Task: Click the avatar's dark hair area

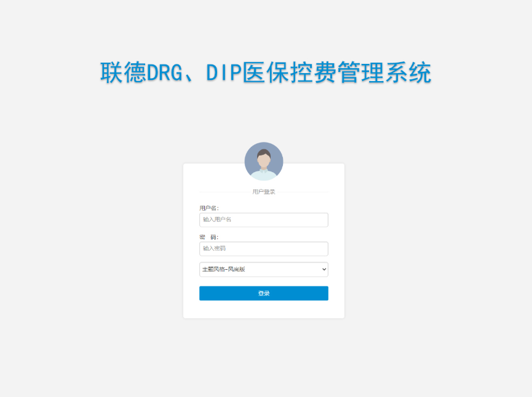Action: [264, 153]
